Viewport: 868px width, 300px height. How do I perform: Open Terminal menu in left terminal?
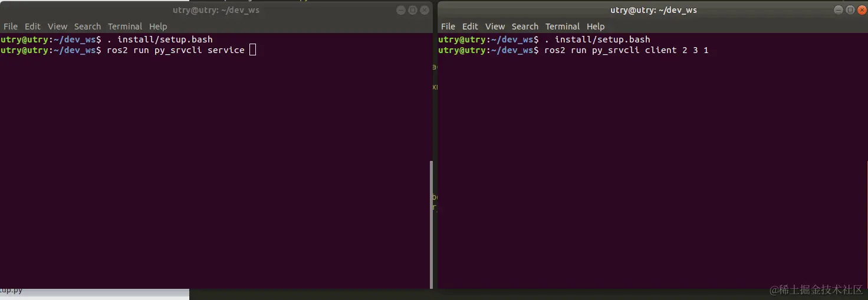125,27
